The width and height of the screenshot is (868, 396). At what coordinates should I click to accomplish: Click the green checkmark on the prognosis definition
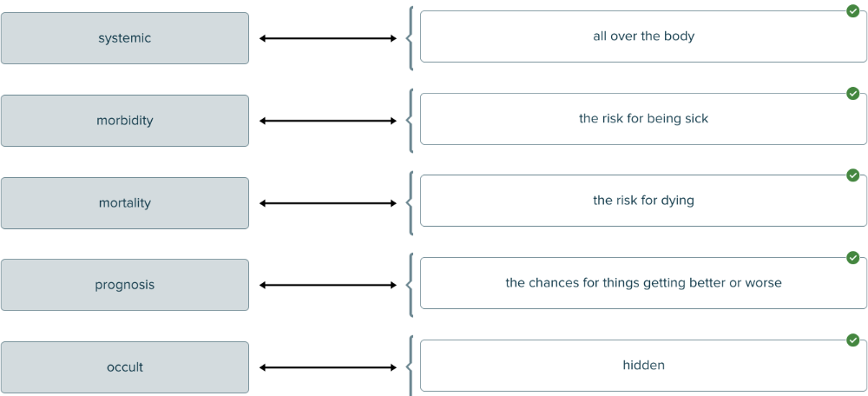[853, 258]
